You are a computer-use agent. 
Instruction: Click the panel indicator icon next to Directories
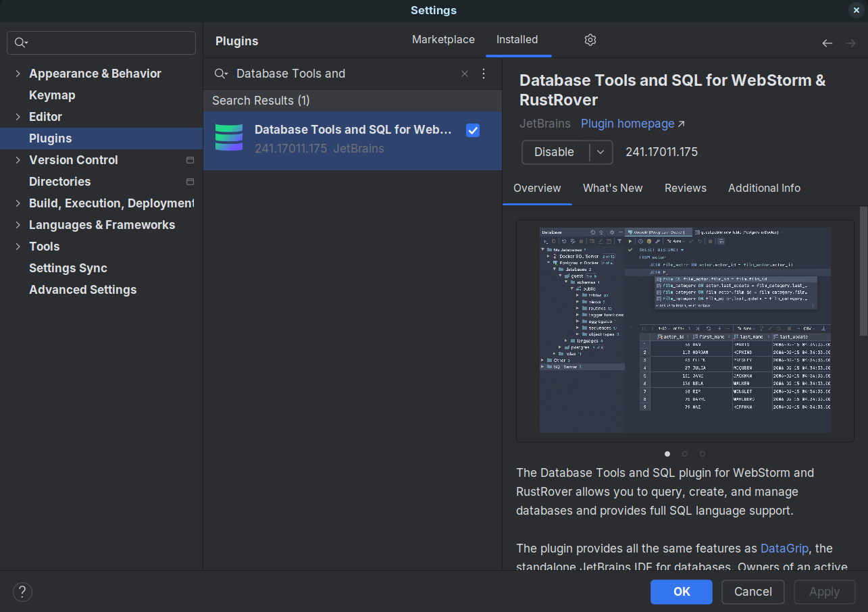tap(190, 181)
